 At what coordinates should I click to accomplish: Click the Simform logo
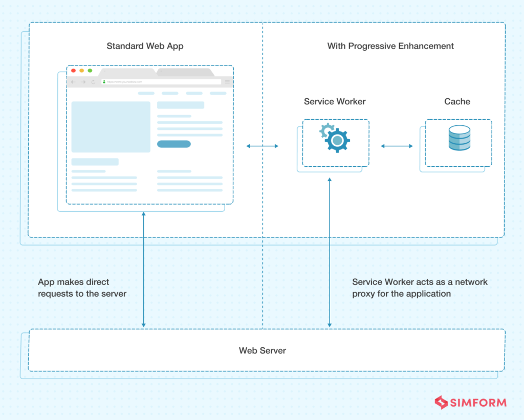click(x=470, y=403)
